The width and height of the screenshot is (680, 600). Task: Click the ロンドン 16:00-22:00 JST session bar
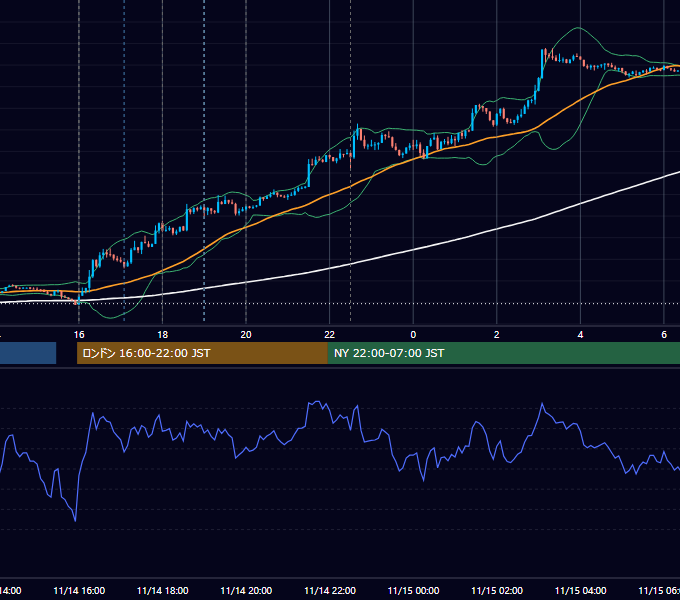click(x=202, y=353)
